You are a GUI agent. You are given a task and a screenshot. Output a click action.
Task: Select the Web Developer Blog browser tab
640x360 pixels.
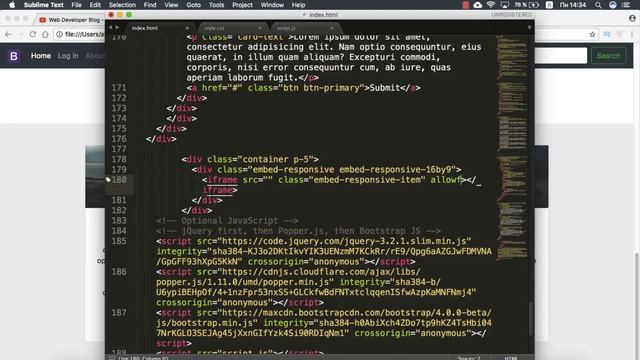(x=70, y=20)
